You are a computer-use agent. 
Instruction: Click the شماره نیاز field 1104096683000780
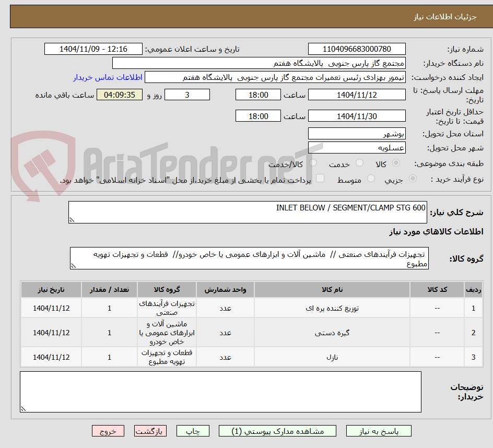(x=357, y=49)
